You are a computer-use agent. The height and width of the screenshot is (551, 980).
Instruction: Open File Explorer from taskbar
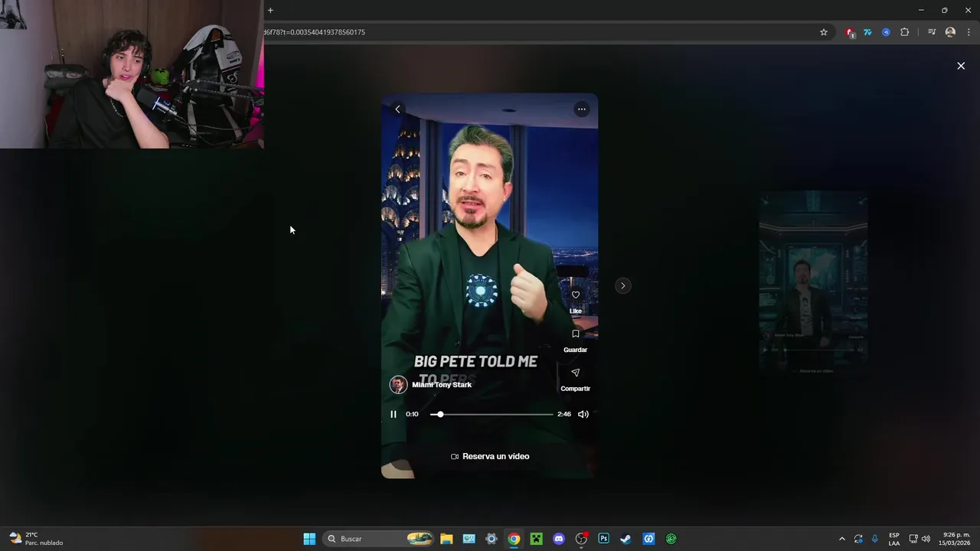[446, 539]
